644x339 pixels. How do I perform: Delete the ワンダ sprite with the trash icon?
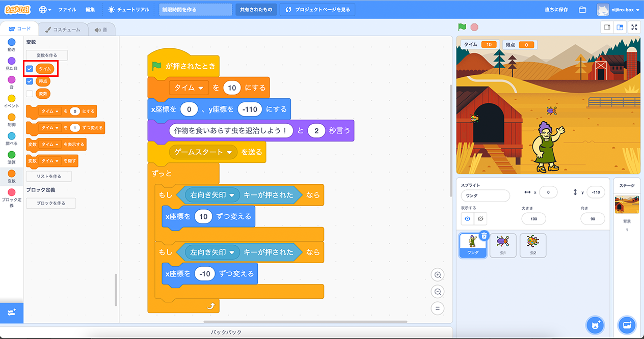click(484, 236)
